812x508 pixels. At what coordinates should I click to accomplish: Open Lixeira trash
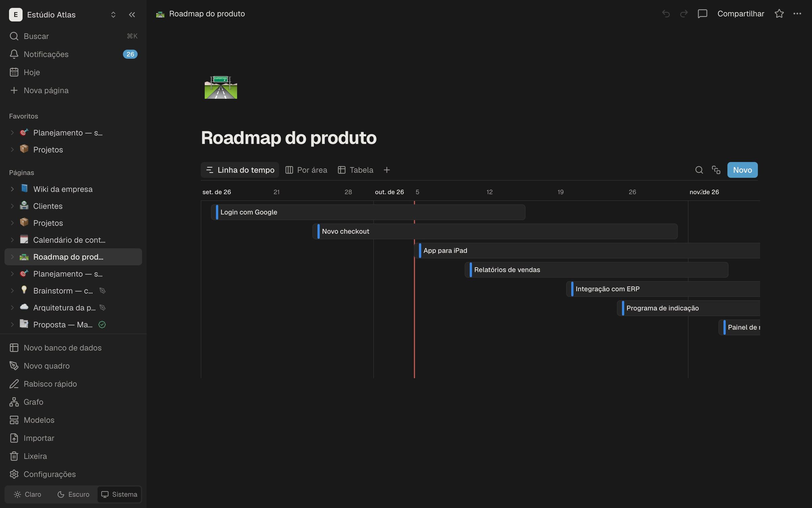(x=73, y=456)
